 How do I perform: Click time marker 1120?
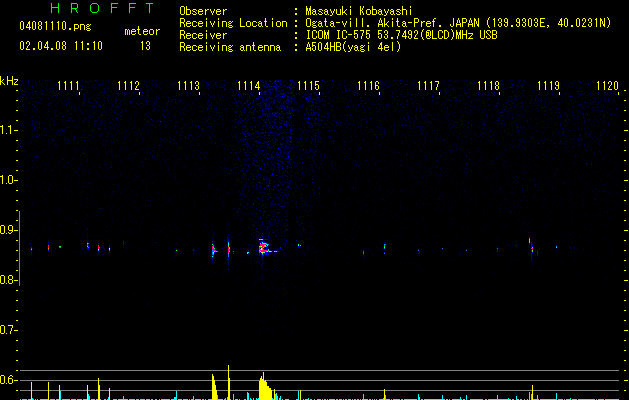(607, 86)
